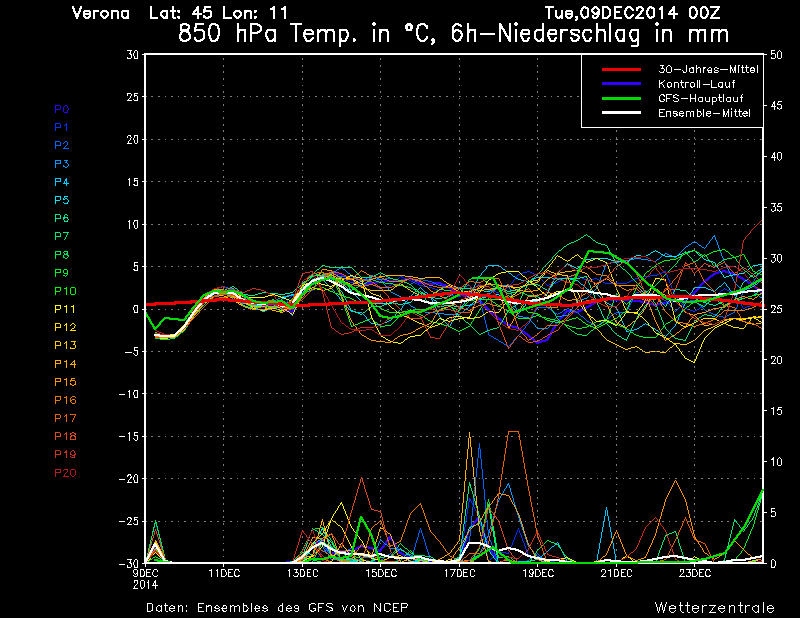Click the 30-Jahres-Mittel legend text
800x618 pixels.
[x=708, y=69]
